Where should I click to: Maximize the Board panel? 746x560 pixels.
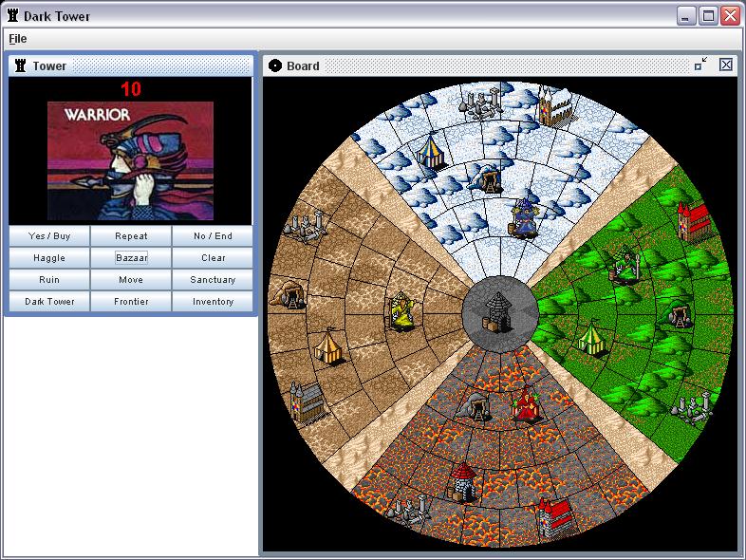click(x=700, y=65)
